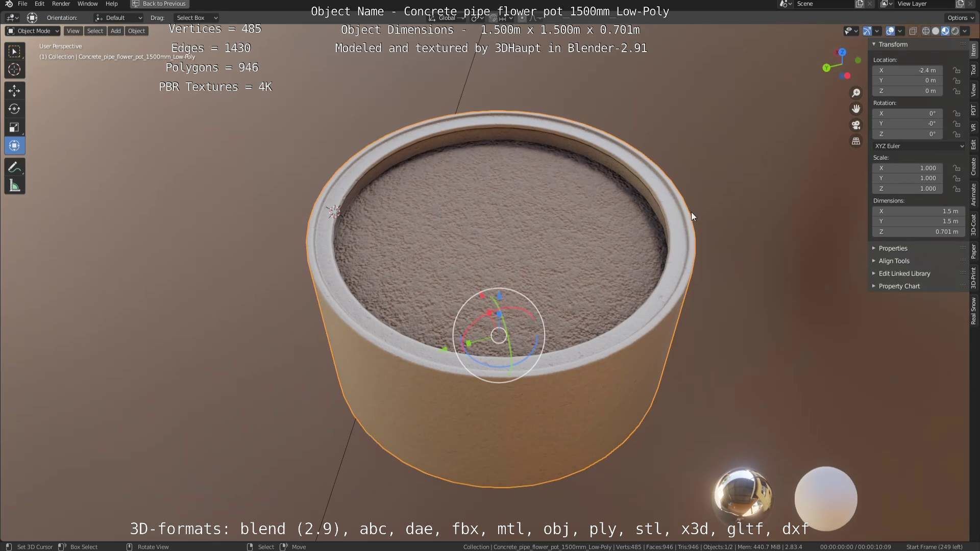Open the viewport Select menu
The width and height of the screenshot is (980, 551).
coord(95,31)
